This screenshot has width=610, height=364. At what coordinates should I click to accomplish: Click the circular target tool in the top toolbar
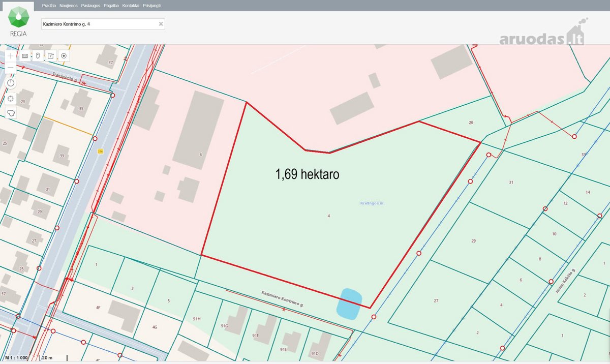64,55
